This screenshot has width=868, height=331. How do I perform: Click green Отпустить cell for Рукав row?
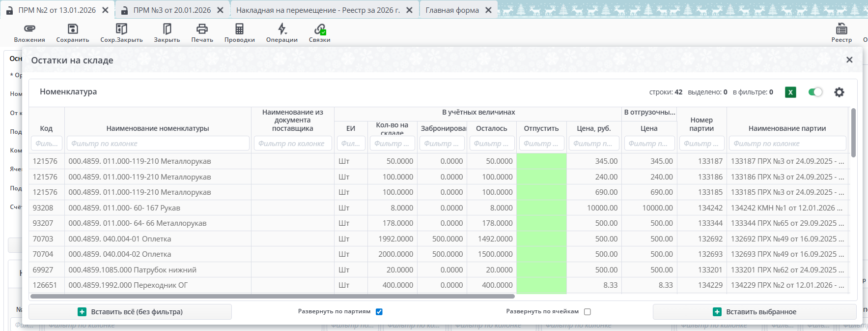(x=541, y=208)
